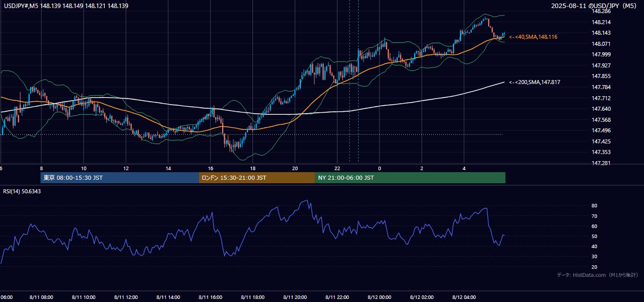Viewport: 644px width, 302px height.
Task: Click the 8/12 00:00 time axis label
Action: pyautogui.click(x=379, y=297)
